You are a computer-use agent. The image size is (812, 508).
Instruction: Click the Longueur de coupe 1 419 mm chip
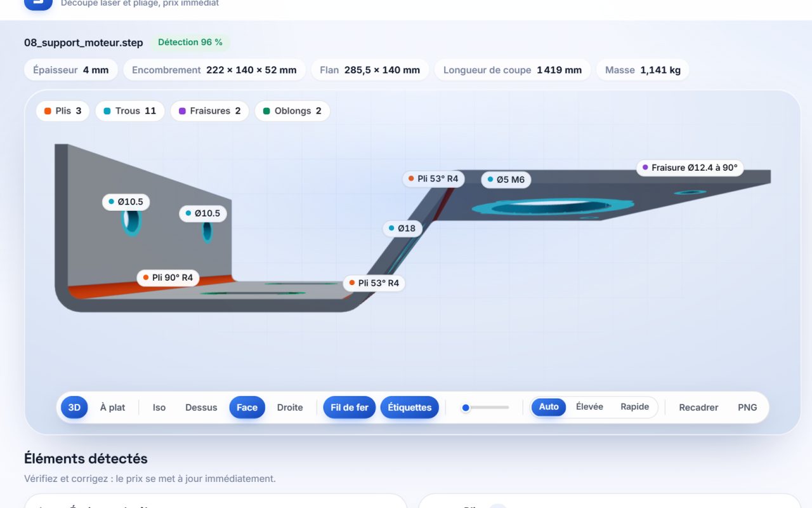(x=513, y=70)
